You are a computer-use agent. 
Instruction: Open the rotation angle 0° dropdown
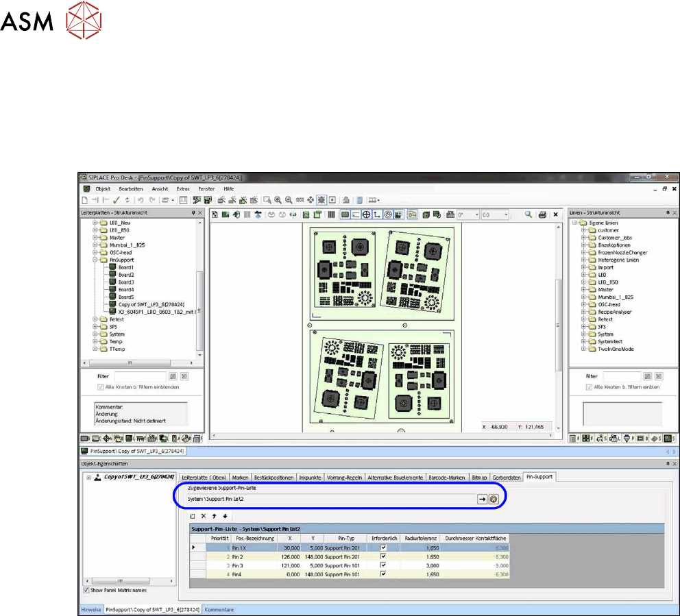(476, 214)
